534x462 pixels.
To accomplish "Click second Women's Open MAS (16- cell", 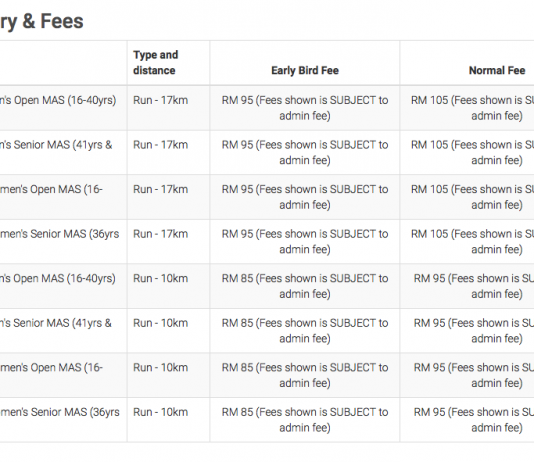I will pos(51,368).
